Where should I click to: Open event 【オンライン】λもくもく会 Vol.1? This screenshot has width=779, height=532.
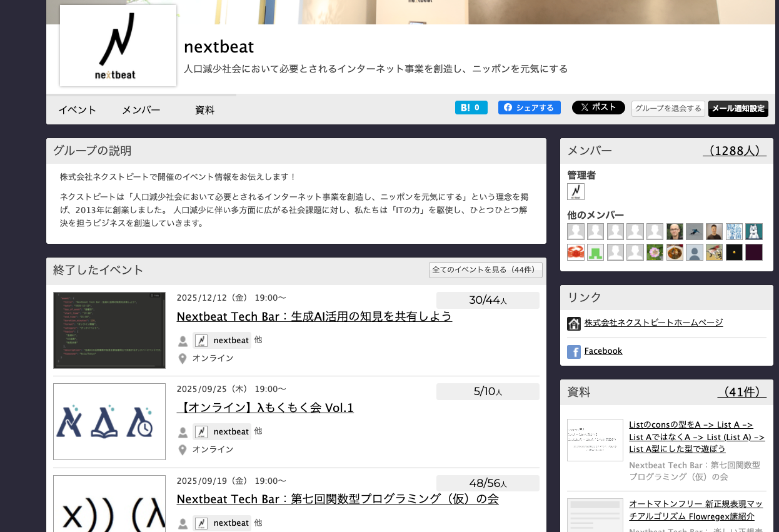(x=266, y=408)
